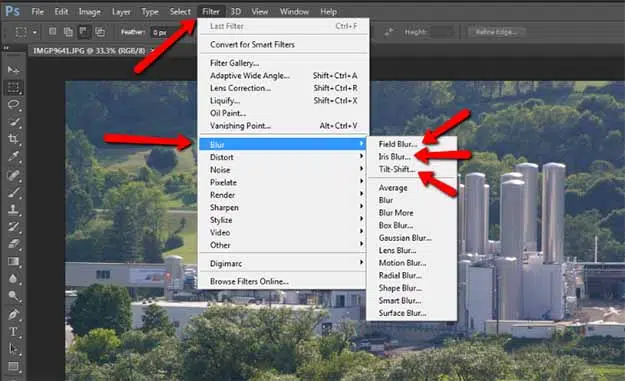Activate the Eraser tool

coord(14,244)
